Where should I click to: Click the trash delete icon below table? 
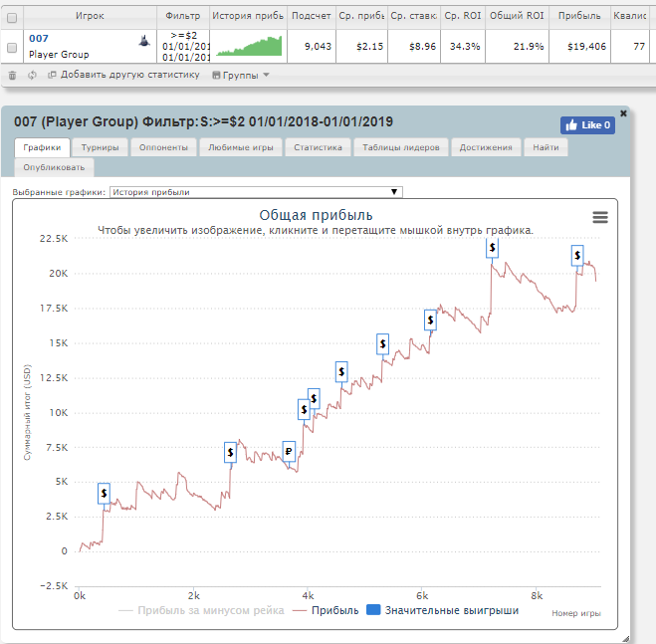pyautogui.click(x=12, y=76)
